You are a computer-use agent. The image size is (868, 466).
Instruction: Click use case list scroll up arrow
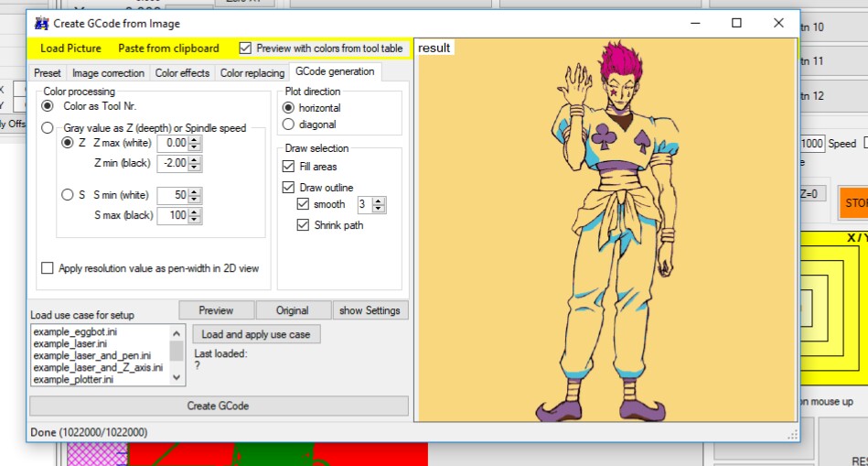[177, 333]
